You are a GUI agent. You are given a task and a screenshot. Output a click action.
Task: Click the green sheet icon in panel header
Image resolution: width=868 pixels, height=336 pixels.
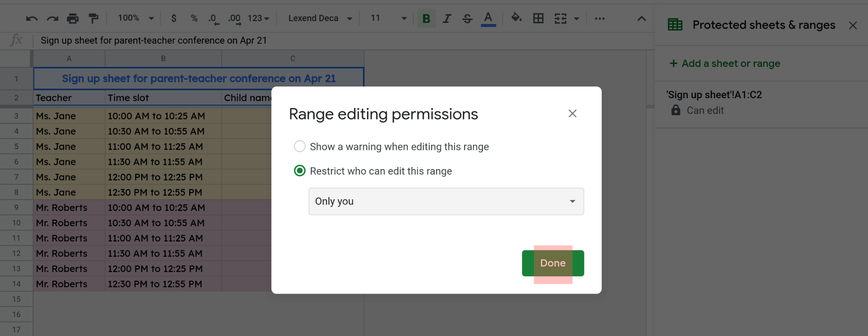pyautogui.click(x=675, y=25)
